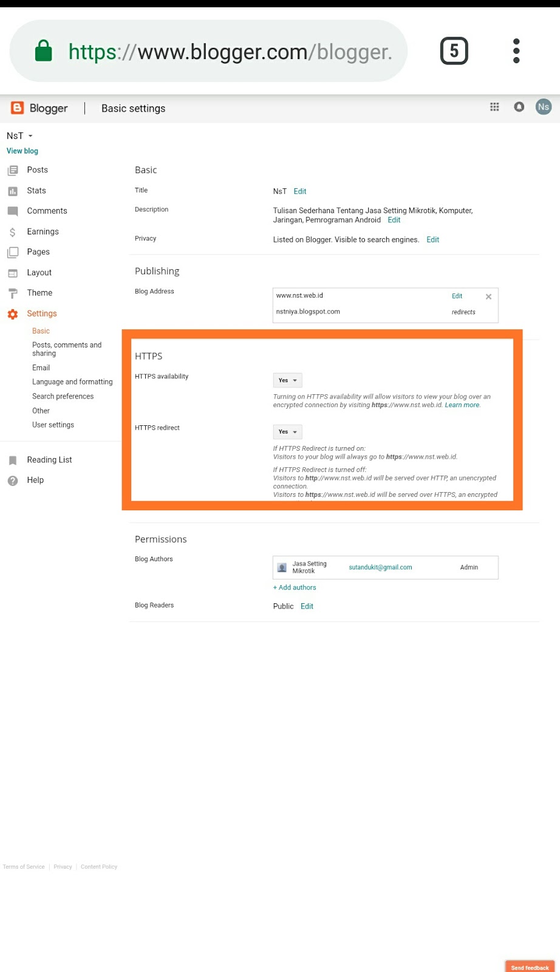
Task: Tap the browser URL address field
Action: click(x=208, y=51)
